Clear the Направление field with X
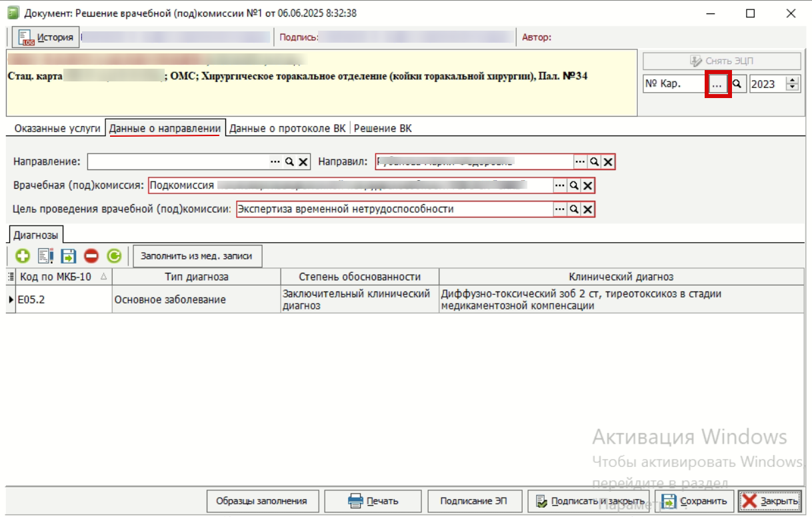 [303, 161]
